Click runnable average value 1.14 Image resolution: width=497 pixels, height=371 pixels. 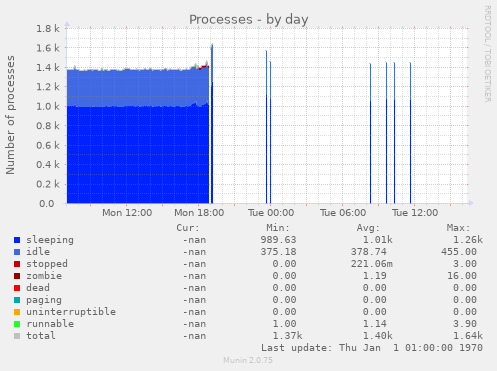pyautogui.click(x=375, y=324)
